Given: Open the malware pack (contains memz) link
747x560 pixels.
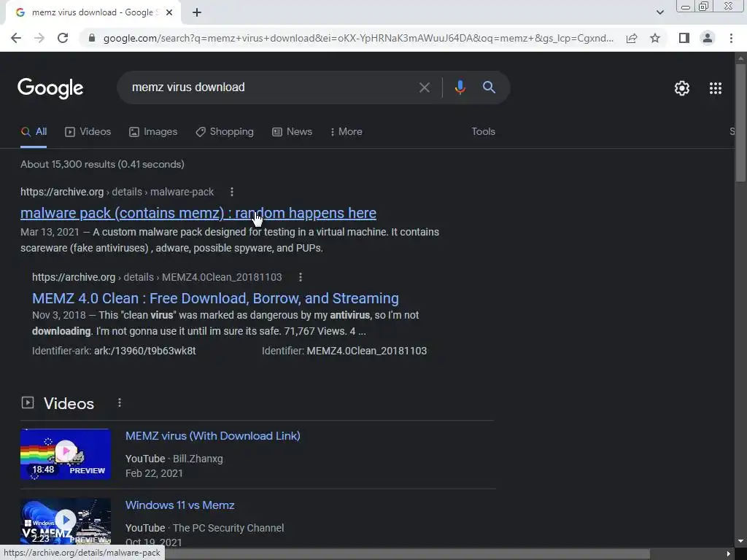Looking at the screenshot, I should point(198,213).
